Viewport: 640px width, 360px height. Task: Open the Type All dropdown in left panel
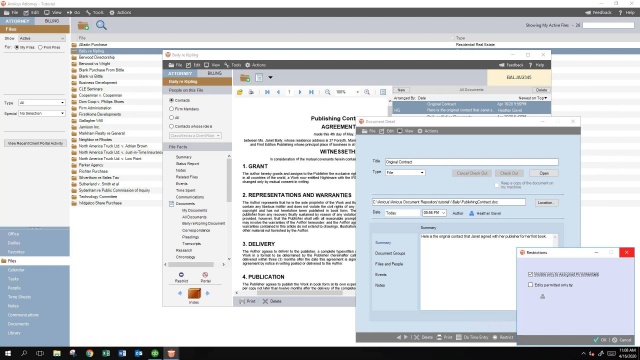(42, 103)
